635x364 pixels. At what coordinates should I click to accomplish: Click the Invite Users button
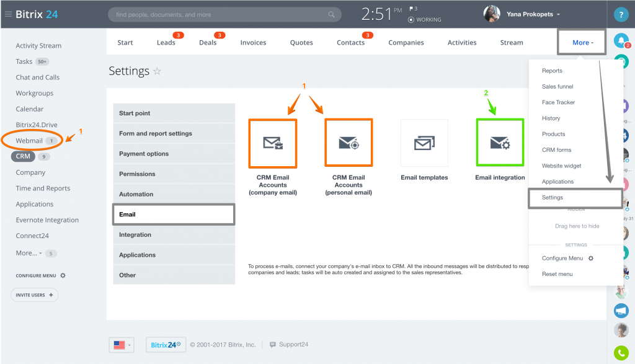35,295
